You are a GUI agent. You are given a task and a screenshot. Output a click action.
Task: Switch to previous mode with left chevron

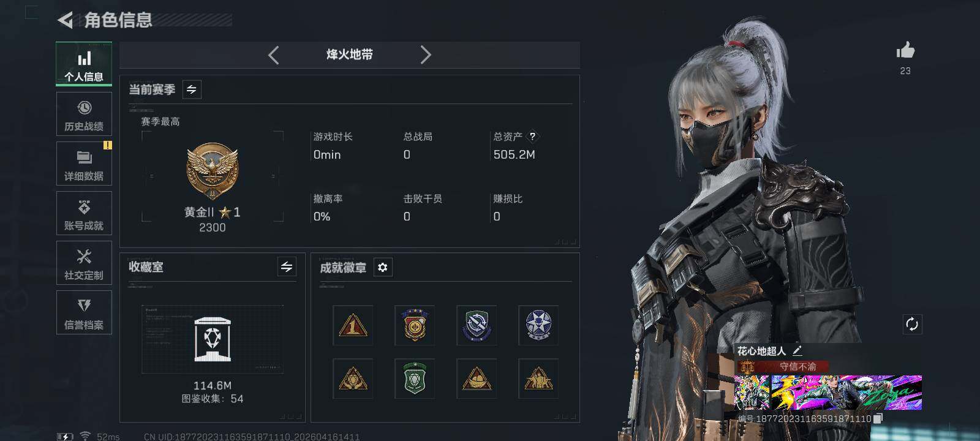pyautogui.click(x=274, y=55)
